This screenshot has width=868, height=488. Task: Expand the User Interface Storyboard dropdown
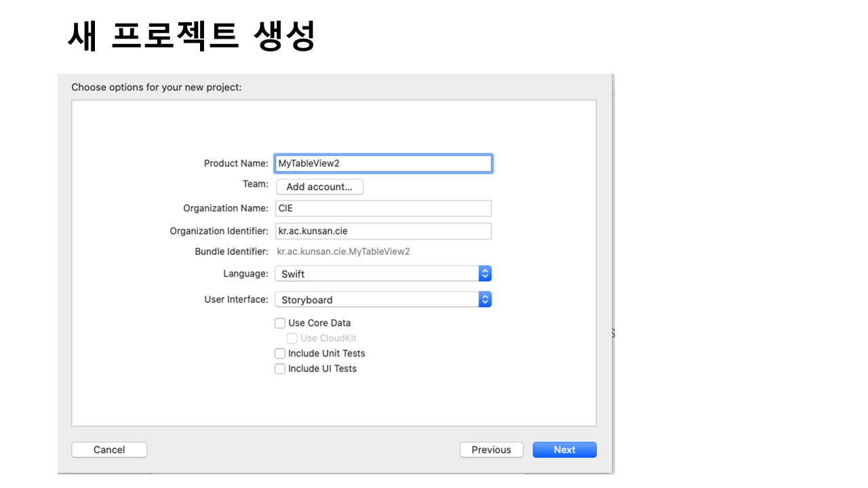pyautogui.click(x=383, y=300)
